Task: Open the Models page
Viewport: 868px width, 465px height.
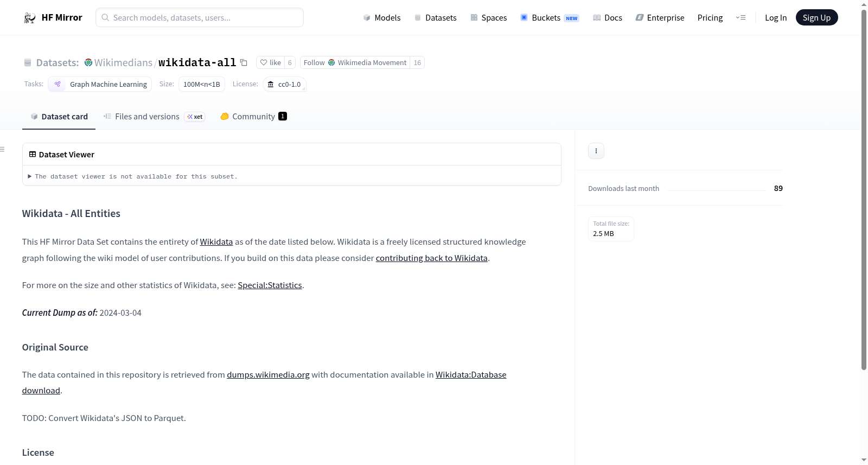Action: [x=382, y=18]
